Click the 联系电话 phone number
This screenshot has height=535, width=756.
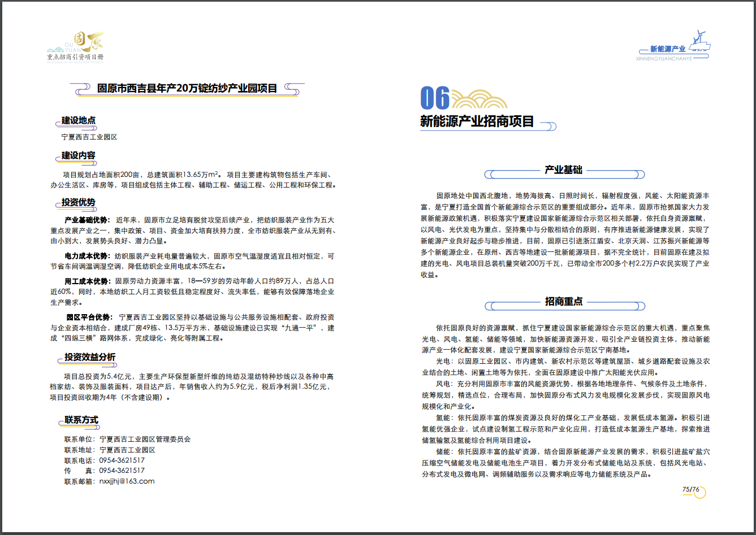pos(122,460)
